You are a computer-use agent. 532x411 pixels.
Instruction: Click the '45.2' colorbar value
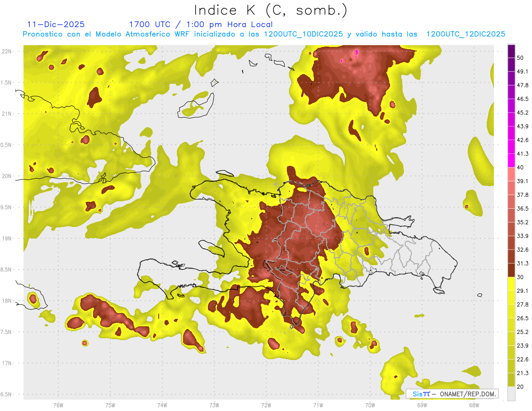pyautogui.click(x=523, y=113)
